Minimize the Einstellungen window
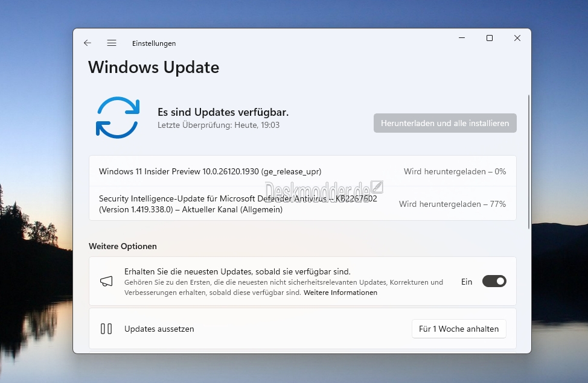The height and width of the screenshot is (383, 588). tap(462, 38)
